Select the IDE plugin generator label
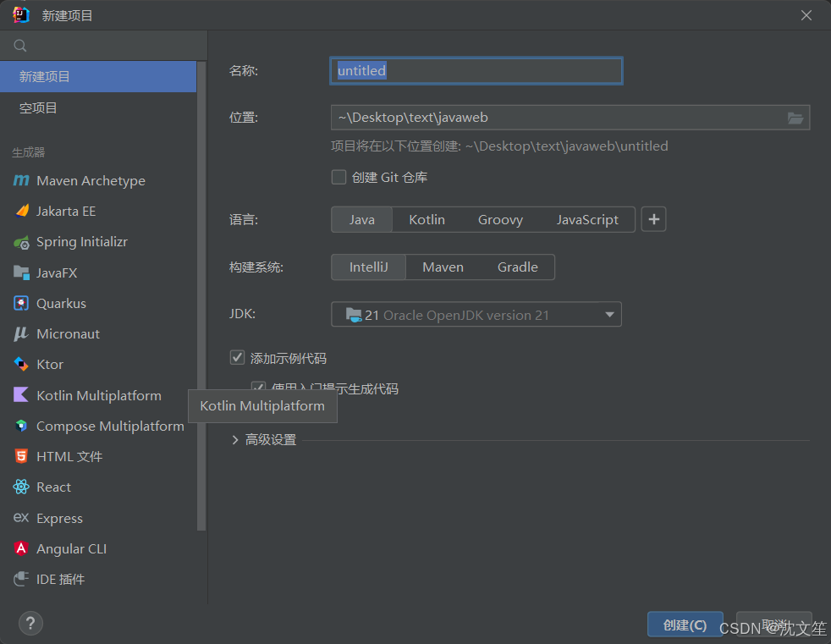This screenshot has height=644, width=831. click(60, 580)
